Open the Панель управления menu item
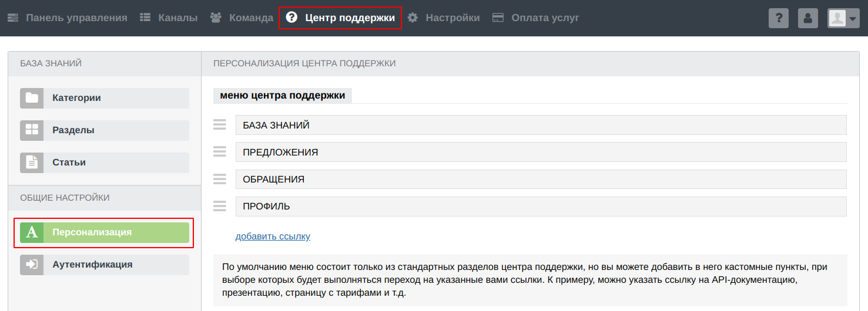Viewport: 868px width, 311px height. 68,18
